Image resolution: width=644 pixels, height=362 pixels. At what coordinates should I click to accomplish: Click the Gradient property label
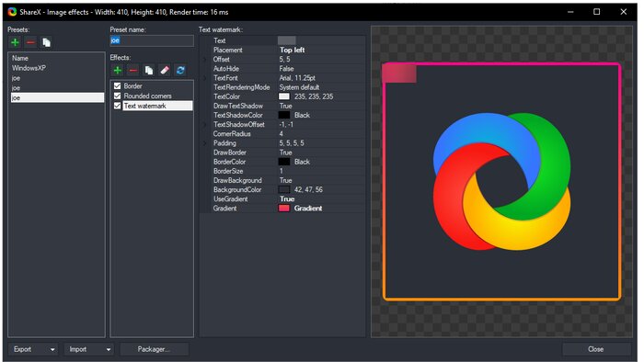click(225, 209)
